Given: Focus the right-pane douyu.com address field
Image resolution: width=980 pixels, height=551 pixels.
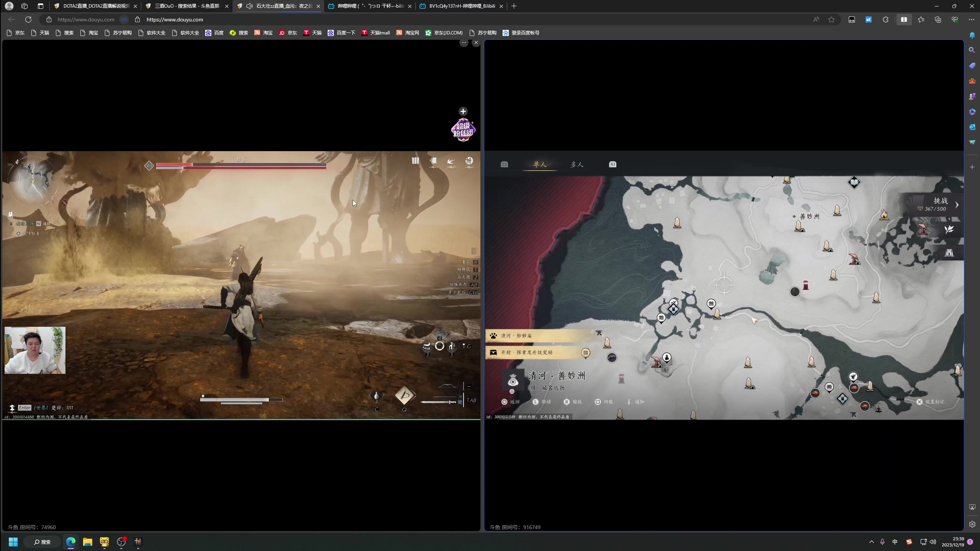Looking at the screenshot, I should click(x=175, y=20).
